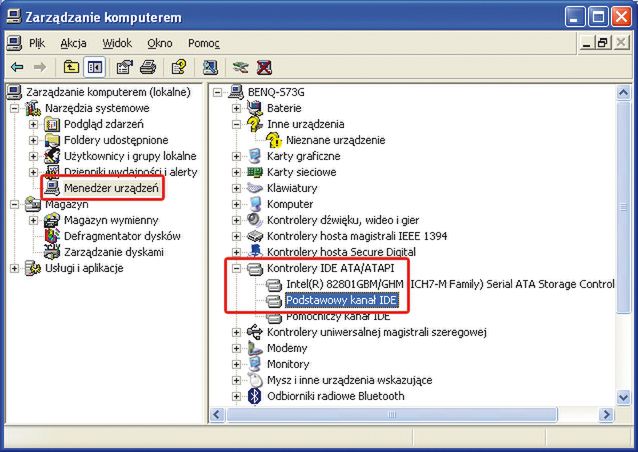Image resolution: width=638 pixels, height=452 pixels.
Task: Select Zarządzanie komputerem (lokalne) root
Action: 108,92
